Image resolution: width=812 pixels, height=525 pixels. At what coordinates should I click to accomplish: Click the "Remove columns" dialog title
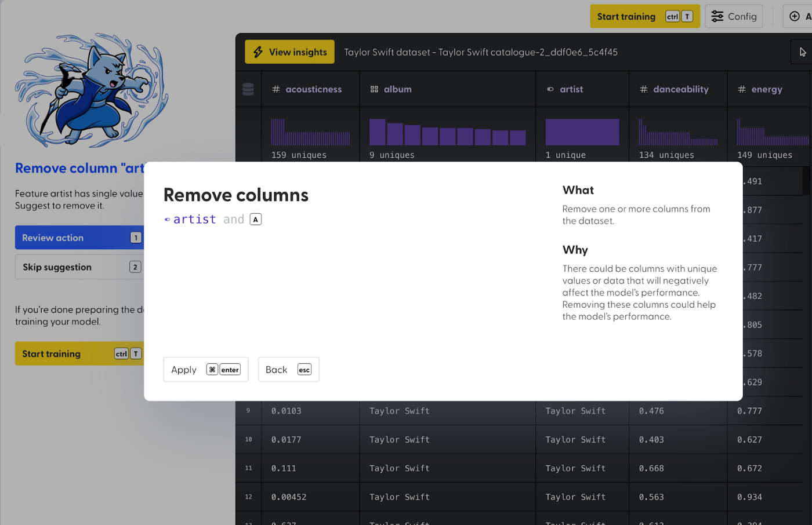point(236,195)
